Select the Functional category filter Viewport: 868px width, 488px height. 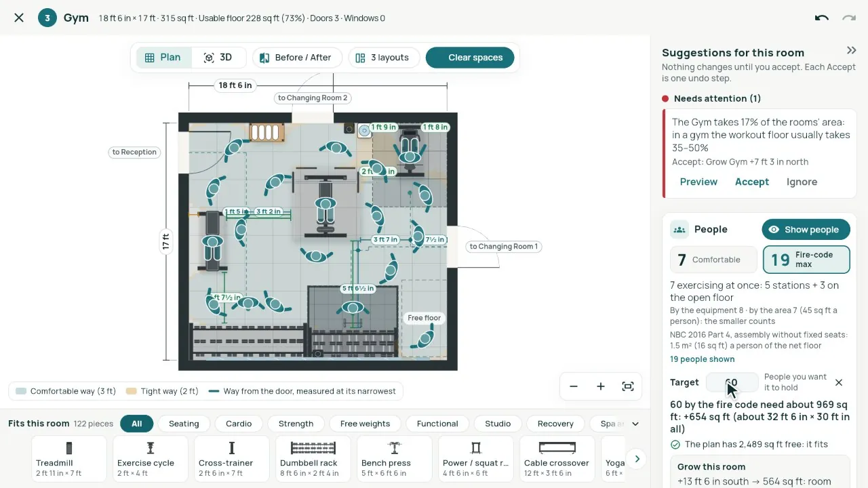pos(437,424)
